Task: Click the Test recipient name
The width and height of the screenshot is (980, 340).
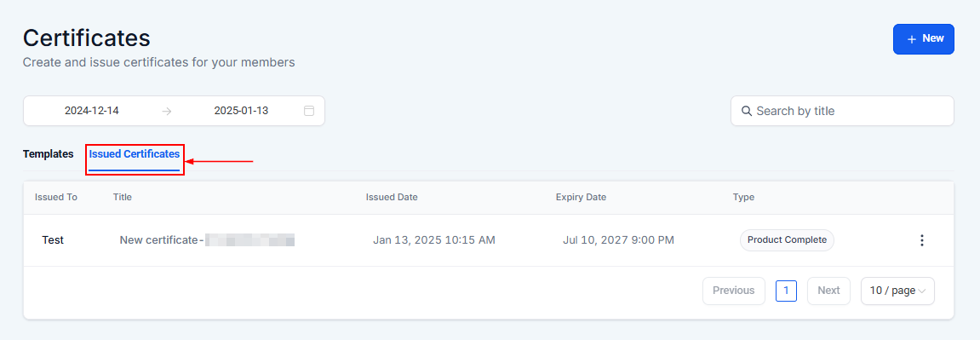Action: click(x=53, y=240)
